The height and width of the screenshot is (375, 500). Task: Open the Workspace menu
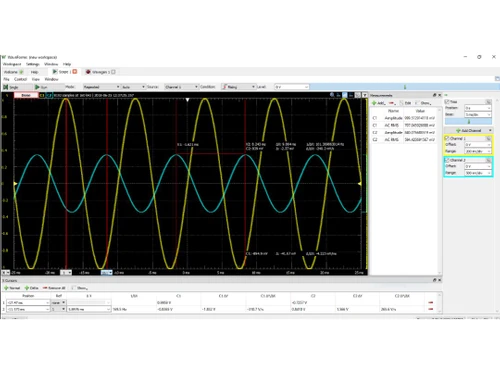click(x=12, y=64)
